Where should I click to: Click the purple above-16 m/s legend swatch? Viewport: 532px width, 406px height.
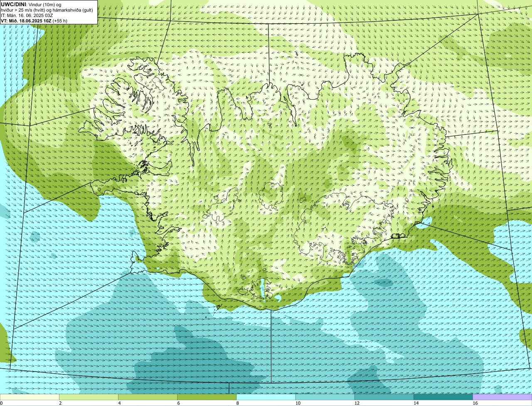click(502, 397)
